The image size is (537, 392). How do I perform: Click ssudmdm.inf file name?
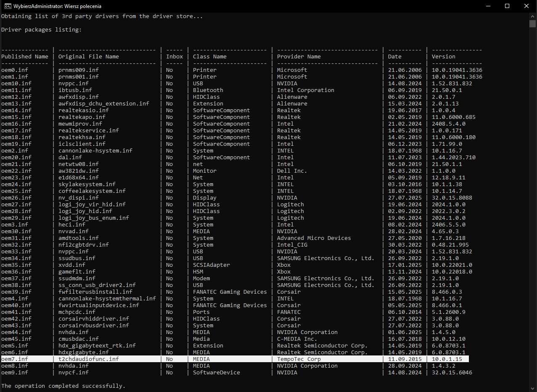tap(77, 279)
